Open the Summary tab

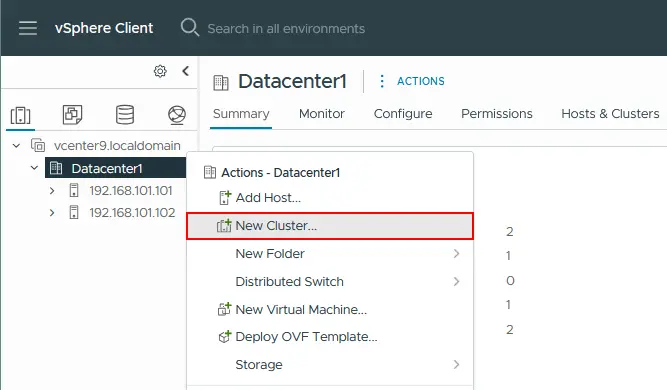click(241, 114)
